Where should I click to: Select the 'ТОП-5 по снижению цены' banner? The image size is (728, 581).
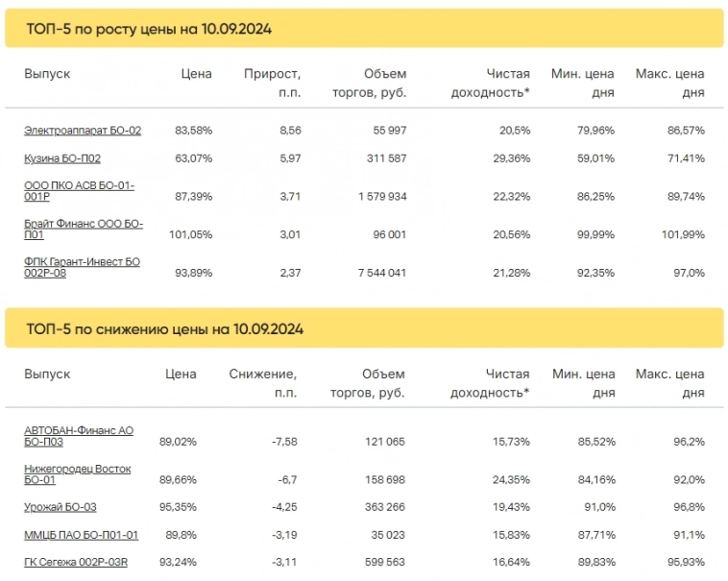pos(364,328)
